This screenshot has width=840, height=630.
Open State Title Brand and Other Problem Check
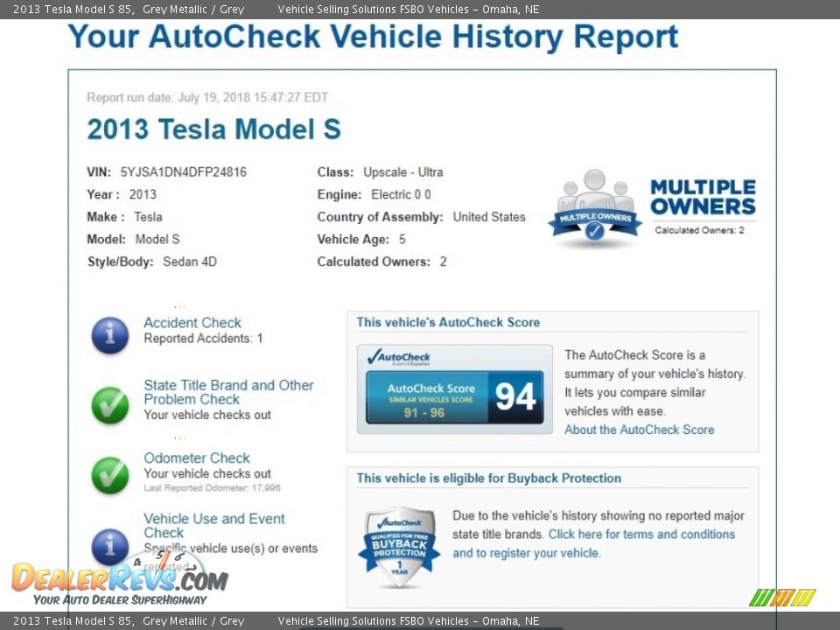coord(228,392)
